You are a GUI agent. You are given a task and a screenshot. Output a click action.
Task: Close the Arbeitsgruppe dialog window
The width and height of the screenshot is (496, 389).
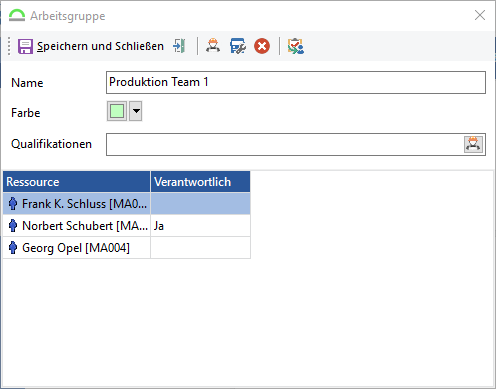480,15
